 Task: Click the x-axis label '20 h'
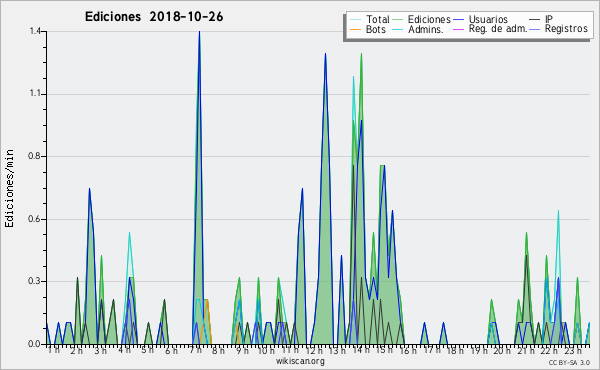tap(502, 350)
